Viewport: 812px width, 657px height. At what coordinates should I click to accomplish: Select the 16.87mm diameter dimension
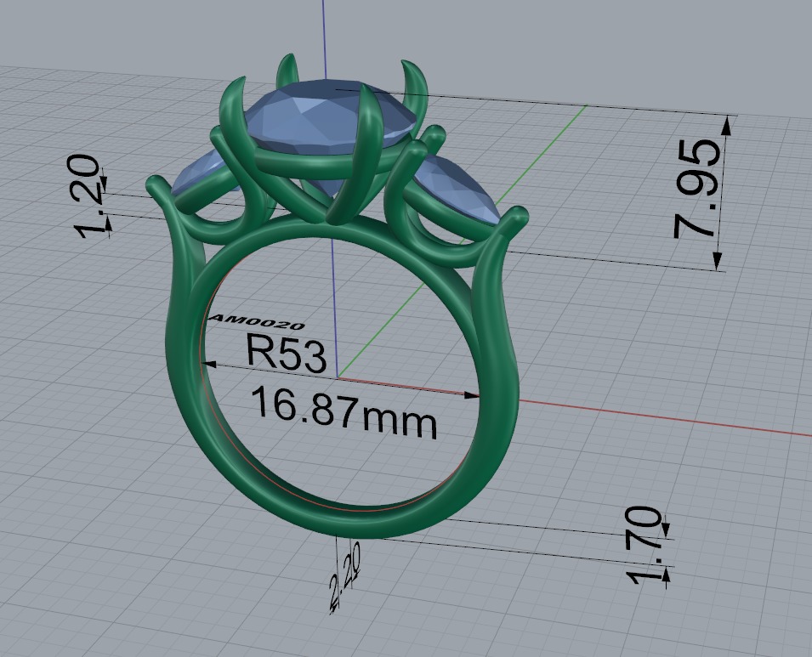coord(344,413)
